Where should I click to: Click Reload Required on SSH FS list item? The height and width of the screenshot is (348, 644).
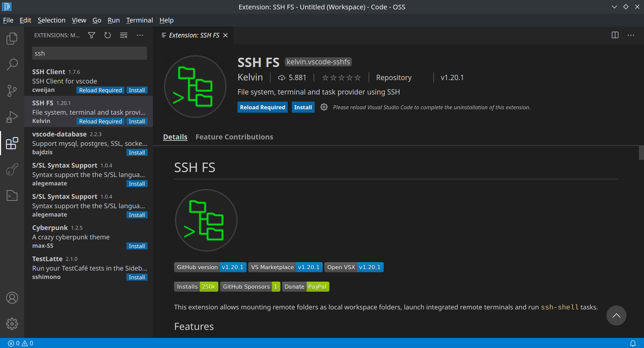click(100, 121)
